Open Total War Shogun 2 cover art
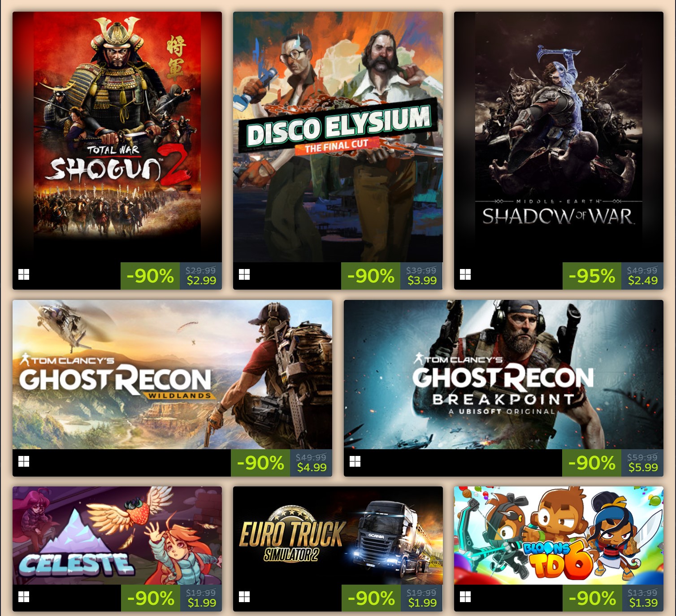The image size is (676, 616). [117, 137]
